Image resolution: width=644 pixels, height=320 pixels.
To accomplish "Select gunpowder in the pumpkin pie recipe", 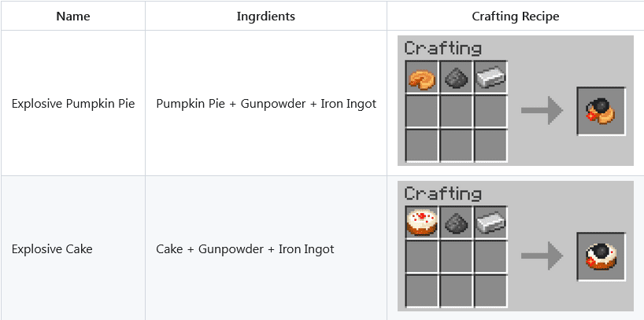I will (456, 78).
